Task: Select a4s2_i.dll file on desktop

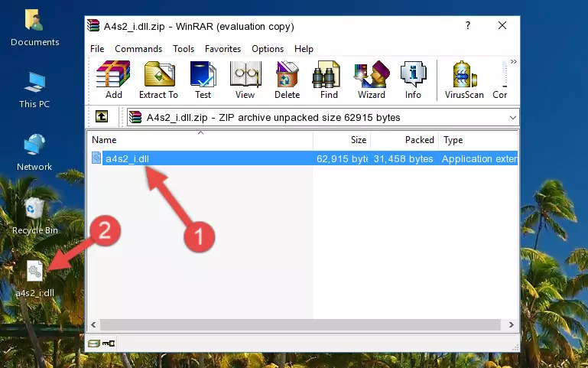Action: pyautogui.click(x=35, y=278)
